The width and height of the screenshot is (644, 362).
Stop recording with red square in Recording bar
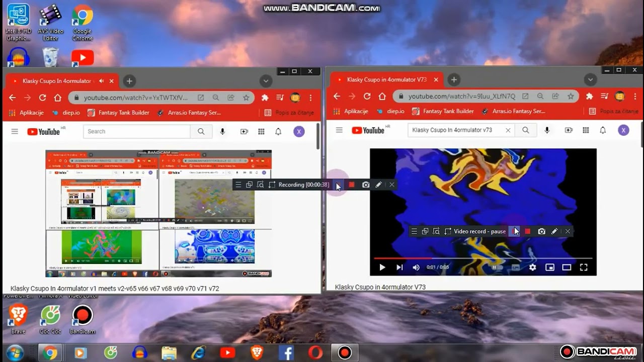tap(352, 185)
